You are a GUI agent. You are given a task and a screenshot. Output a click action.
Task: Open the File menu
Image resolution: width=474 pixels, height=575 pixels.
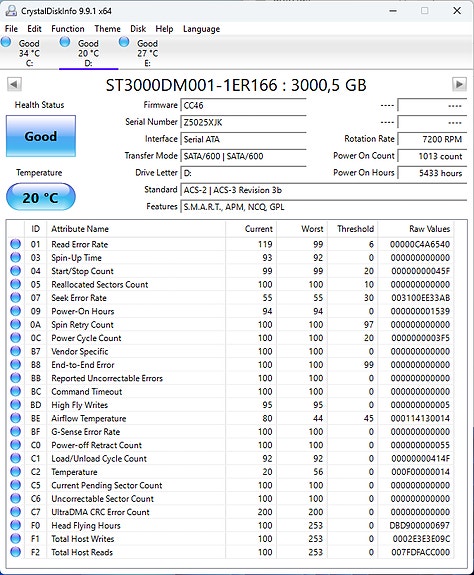pyautogui.click(x=11, y=29)
